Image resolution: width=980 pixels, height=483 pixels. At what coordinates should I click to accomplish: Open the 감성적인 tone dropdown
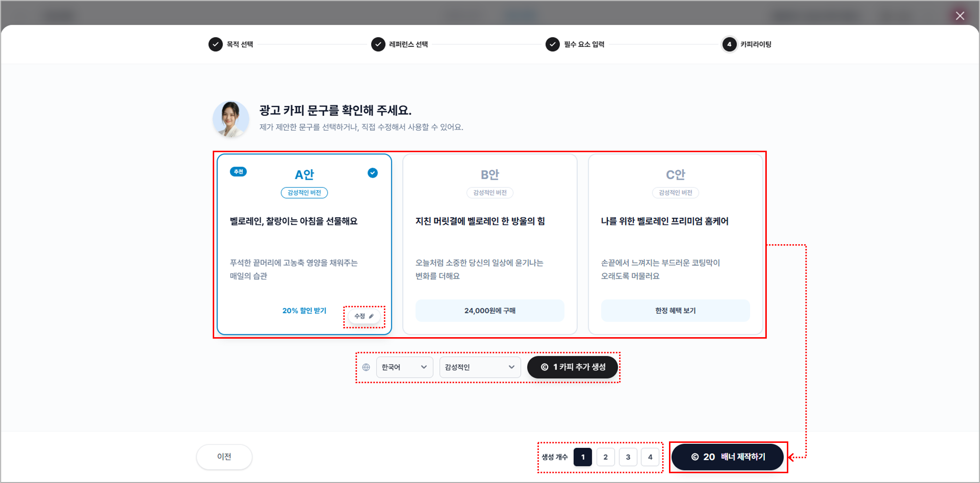pyautogui.click(x=480, y=367)
